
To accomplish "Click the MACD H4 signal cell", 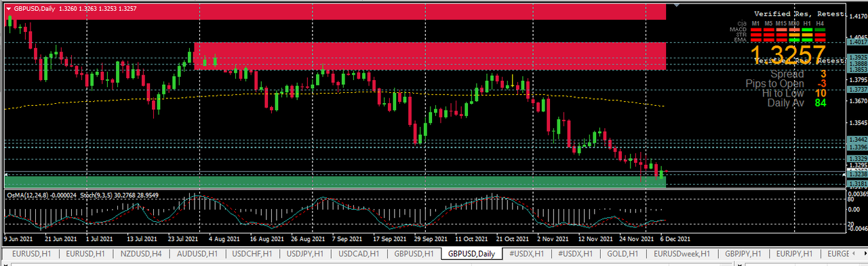I will click(x=820, y=30).
